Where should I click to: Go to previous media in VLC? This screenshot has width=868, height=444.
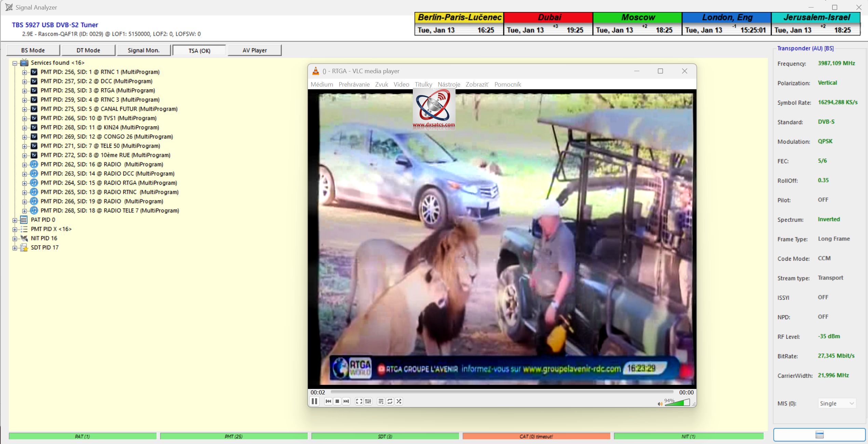click(328, 401)
